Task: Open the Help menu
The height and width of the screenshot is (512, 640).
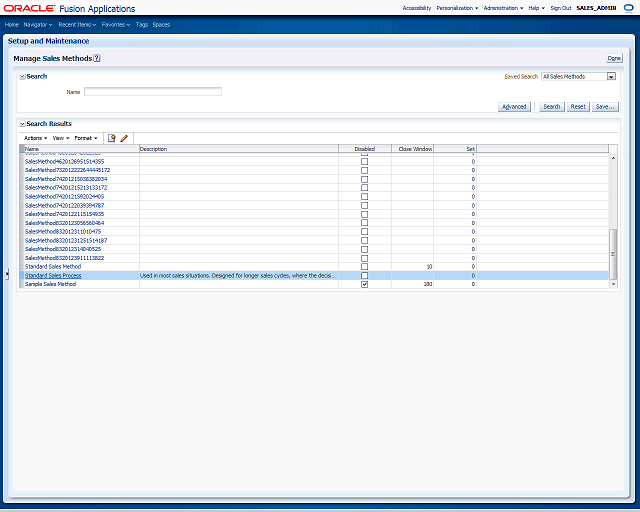Action: click(x=537, y=8)
